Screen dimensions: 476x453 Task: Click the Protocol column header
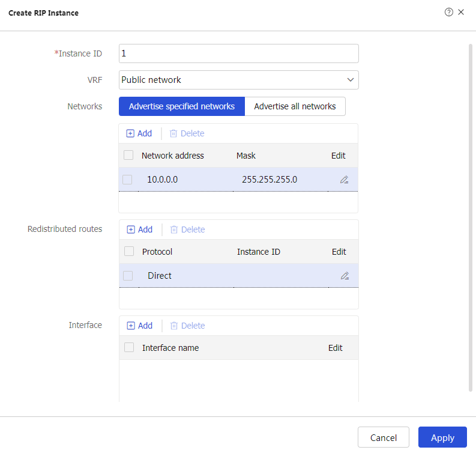(157, 252)
